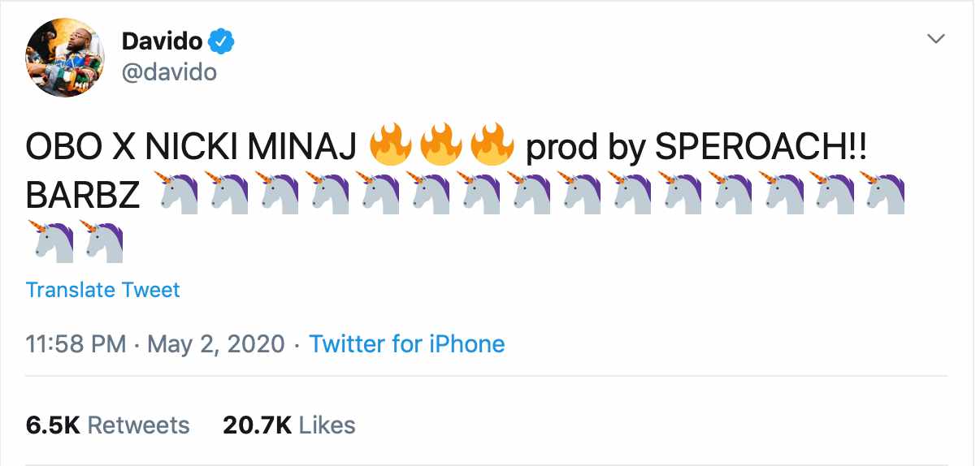View the 6.5K Retweets list
Image resolution: width=980 pixels, height=466 pixels.
pos(108,425)
